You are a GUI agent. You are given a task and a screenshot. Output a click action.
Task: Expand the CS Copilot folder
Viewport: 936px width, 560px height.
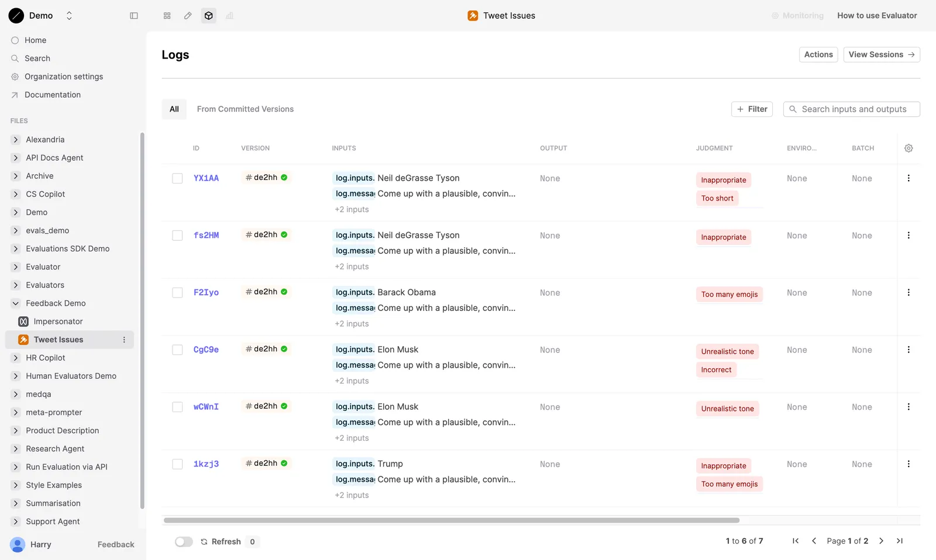(x=16, y=194)
